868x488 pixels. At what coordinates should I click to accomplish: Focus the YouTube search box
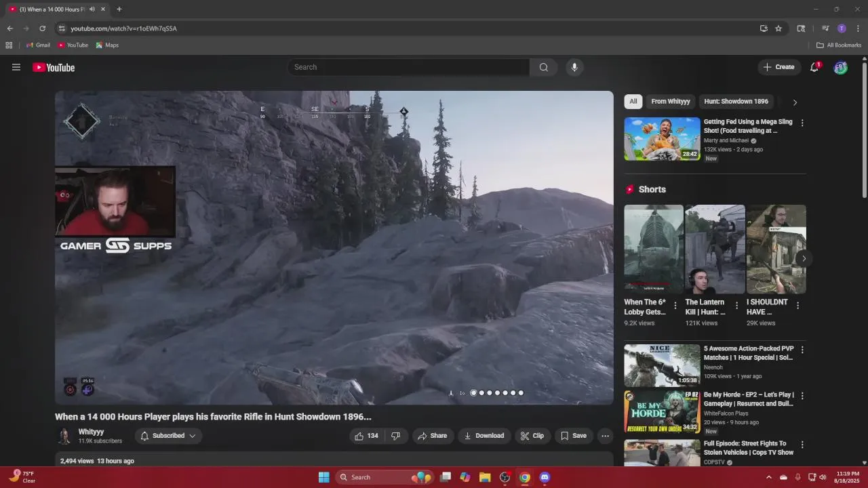click(x=408, y=67)
